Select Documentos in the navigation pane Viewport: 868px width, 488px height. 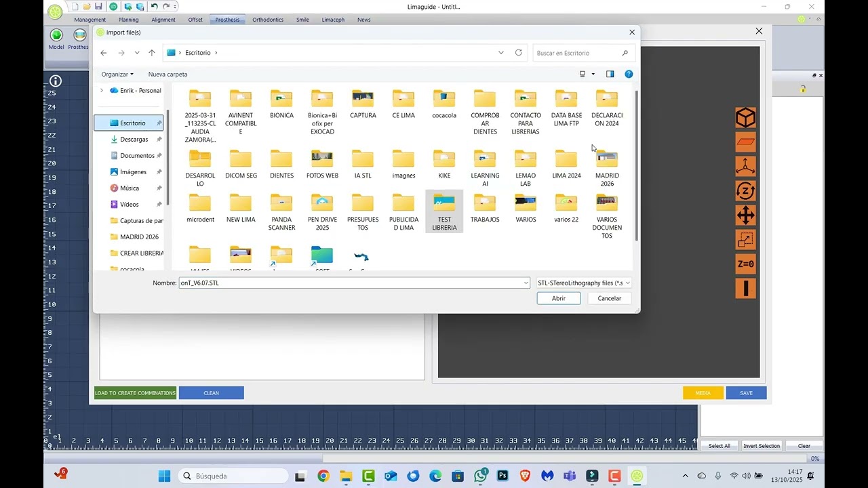point(138,155)
